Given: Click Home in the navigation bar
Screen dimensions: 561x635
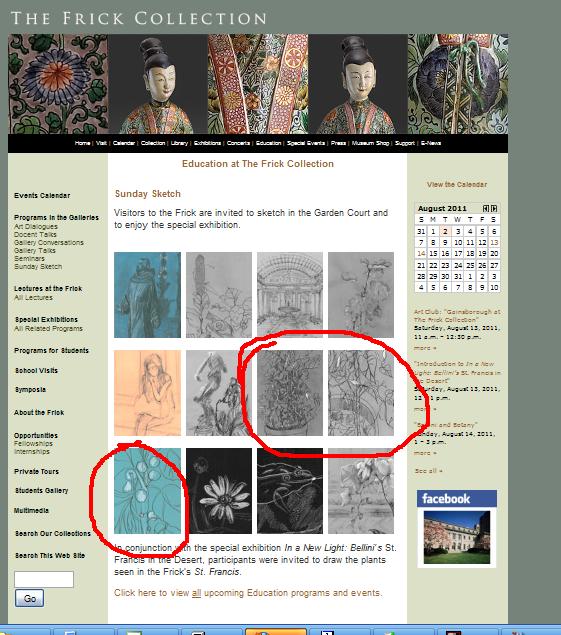Looking at the screenshot, I should [82, 143].
